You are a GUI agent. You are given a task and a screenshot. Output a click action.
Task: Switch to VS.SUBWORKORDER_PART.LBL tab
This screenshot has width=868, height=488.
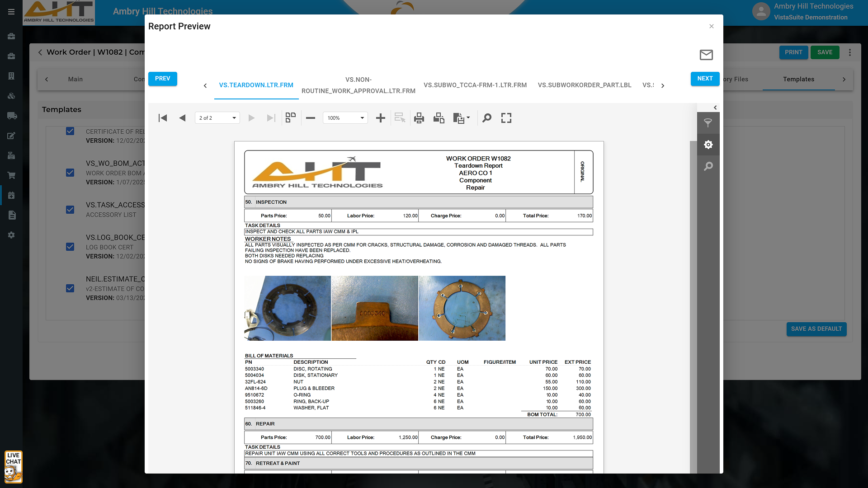(x=585, y=85)
